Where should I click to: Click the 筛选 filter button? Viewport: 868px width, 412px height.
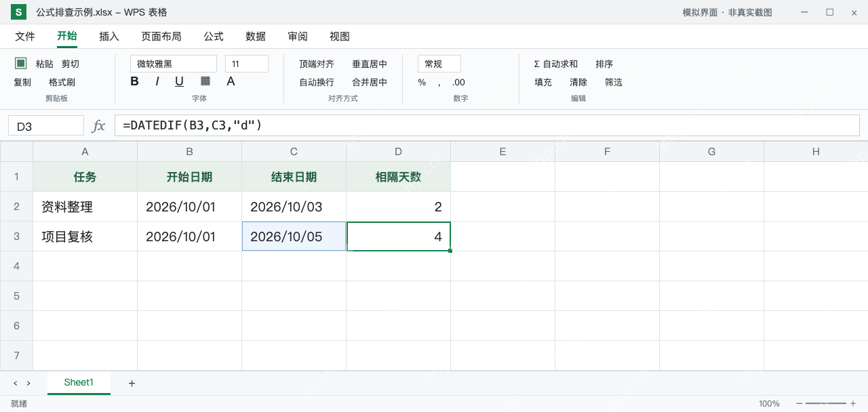point(614,83)
